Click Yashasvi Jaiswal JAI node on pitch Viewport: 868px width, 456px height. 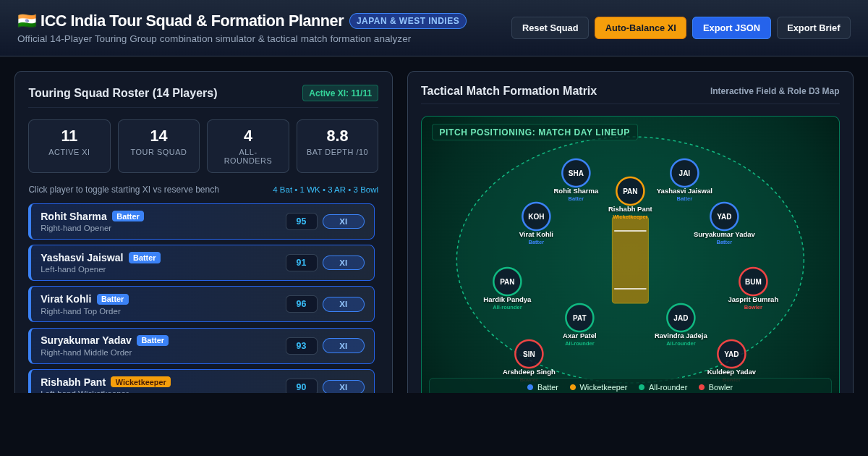pos(684,173)
